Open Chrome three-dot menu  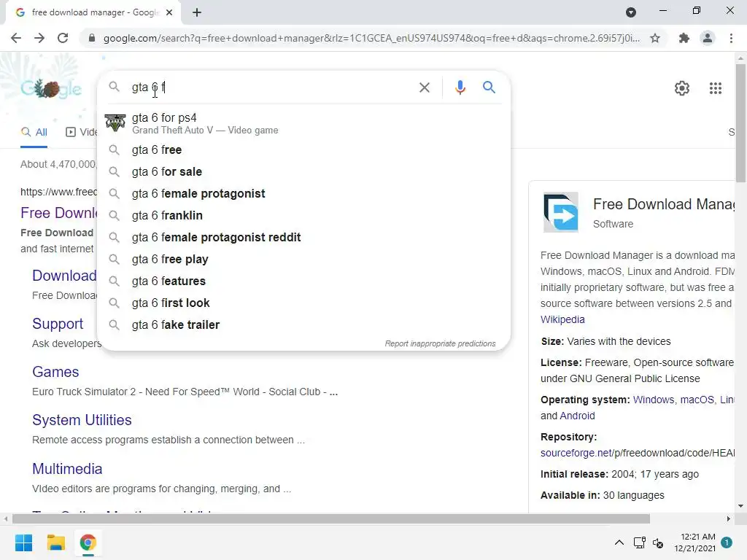pos(731,38)
